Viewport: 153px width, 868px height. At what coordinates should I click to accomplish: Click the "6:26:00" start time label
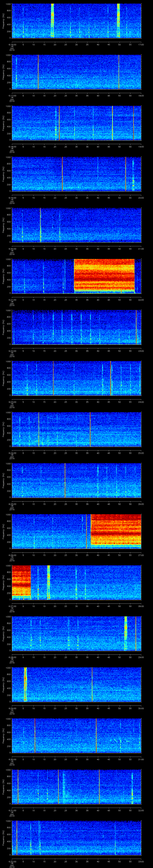click(12, 555)
